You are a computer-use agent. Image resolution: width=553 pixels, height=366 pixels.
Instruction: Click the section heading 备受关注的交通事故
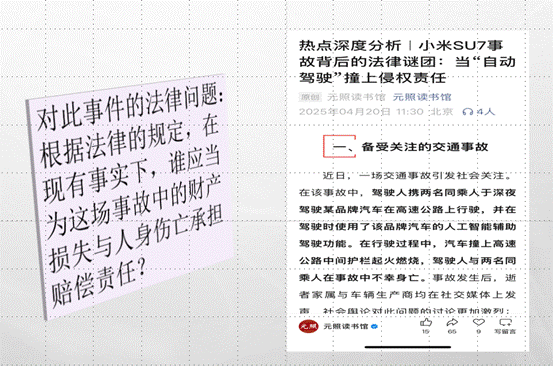(x=425, y=147)
